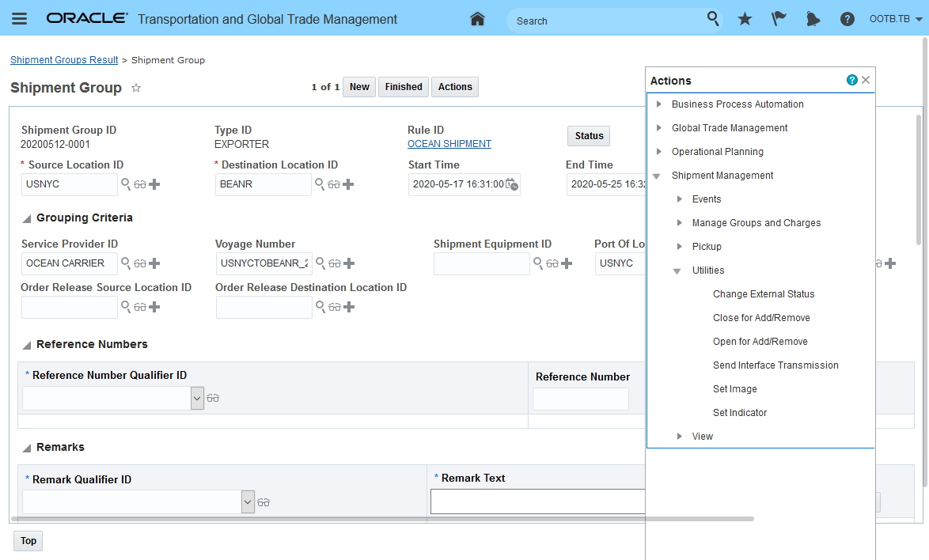Click the Remark Text input box
Image resolution: width=929 pixels, height=560 pixels.
pyautogui.click(x=538, y=501)
